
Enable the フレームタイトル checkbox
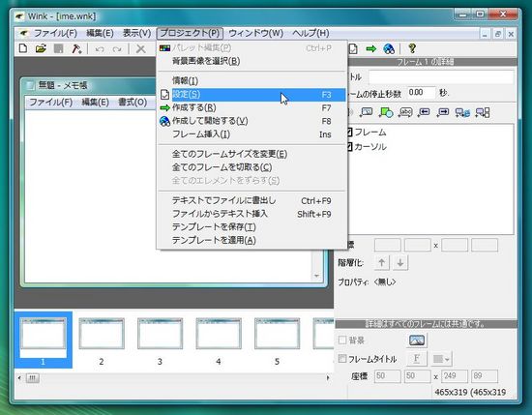[x=342, y=358]
